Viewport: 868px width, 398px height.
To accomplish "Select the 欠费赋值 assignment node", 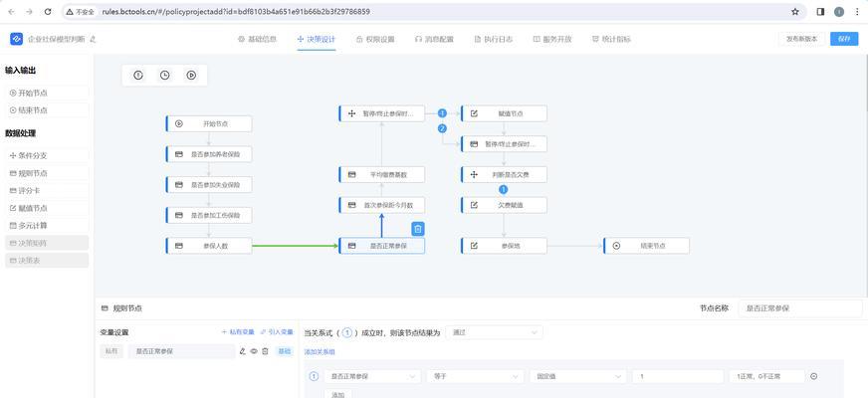I will click(x=504, y=205).
